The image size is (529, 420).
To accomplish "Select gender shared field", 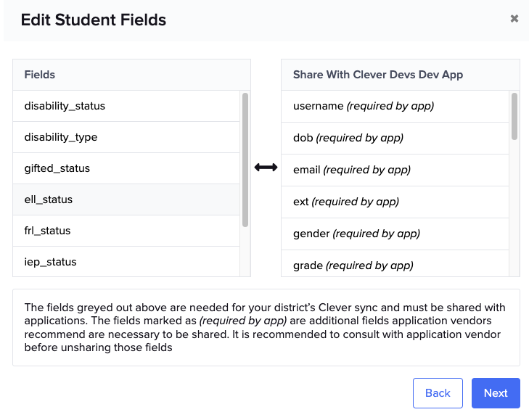I will point(395,234).
